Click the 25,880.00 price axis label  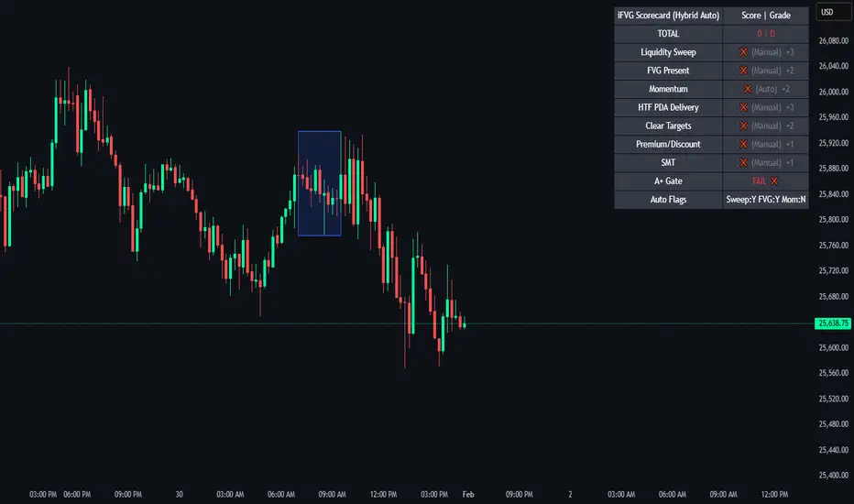click(833, 169)
